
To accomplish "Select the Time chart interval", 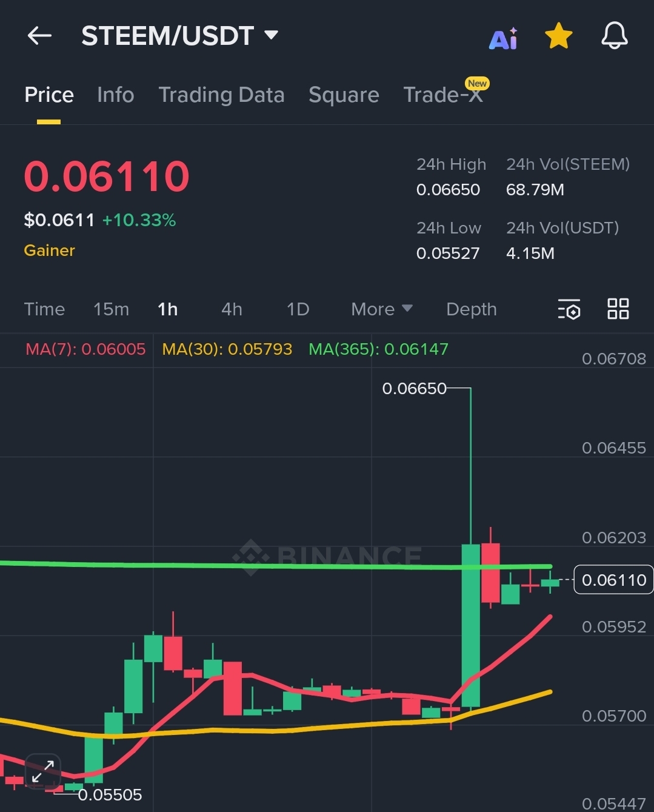I will click(44, 309).
